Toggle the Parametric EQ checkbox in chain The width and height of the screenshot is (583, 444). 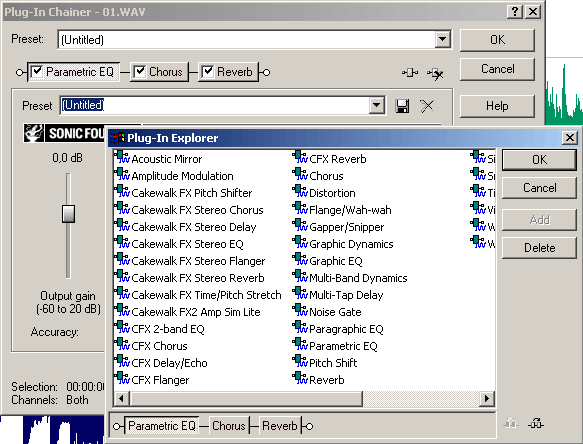36,71
